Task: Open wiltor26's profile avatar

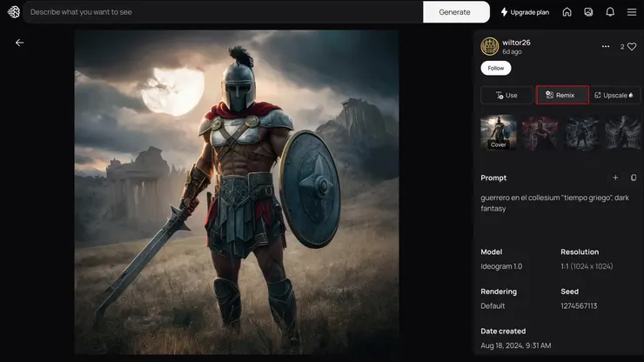Action: pyautogui.click(x=490, y=46)
